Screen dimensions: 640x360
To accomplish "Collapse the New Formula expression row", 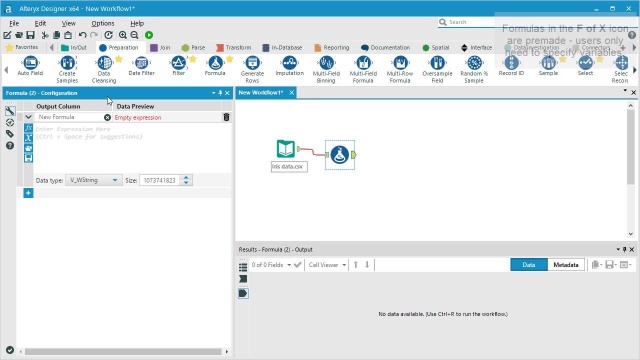I will pyautogui.click(x=28, y=117).
